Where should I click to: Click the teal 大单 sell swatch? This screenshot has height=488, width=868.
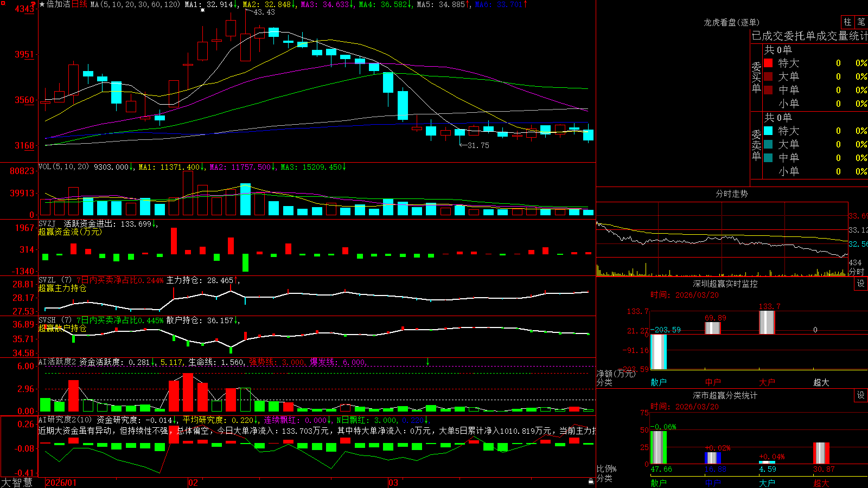768,144
